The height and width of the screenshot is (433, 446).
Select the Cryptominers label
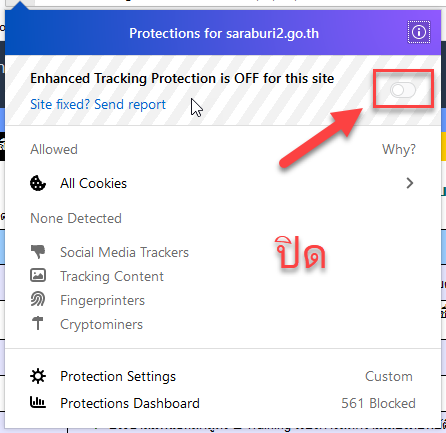coord(101,324)
